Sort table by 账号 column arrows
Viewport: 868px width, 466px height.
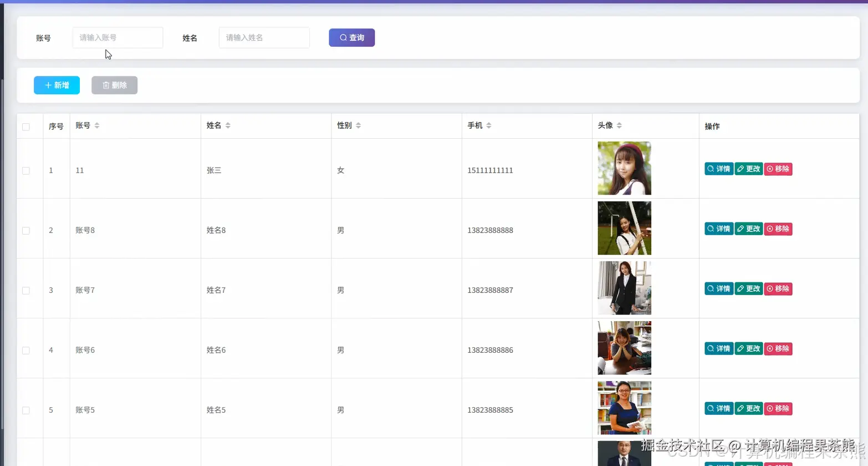97,125
